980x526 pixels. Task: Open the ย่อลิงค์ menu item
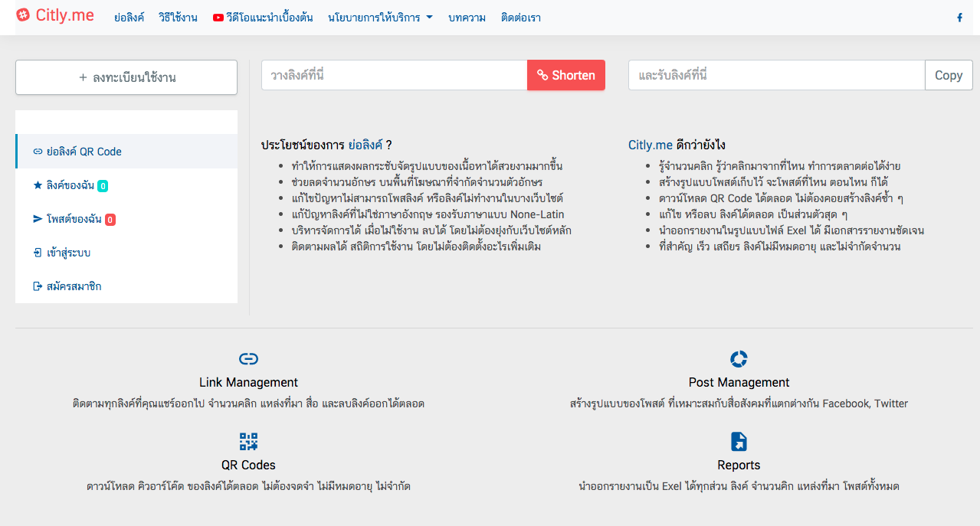click(x=128, y=17)
